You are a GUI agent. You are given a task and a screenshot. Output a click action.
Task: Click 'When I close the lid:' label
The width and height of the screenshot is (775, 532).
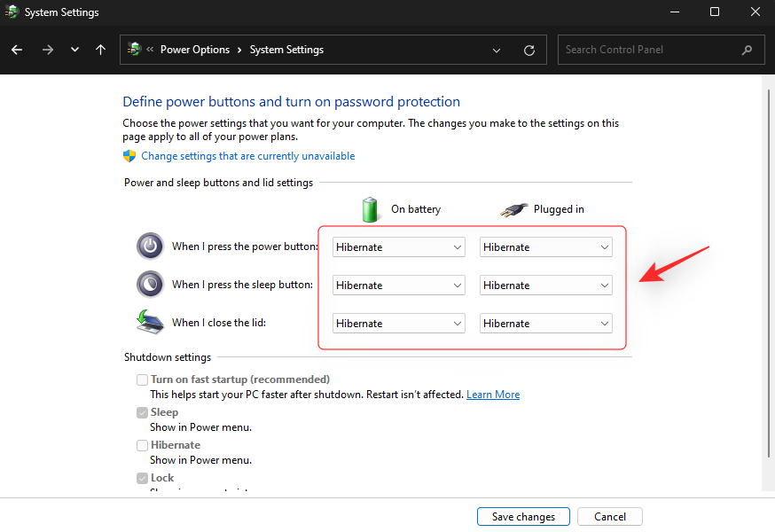(x=219, y=323)
